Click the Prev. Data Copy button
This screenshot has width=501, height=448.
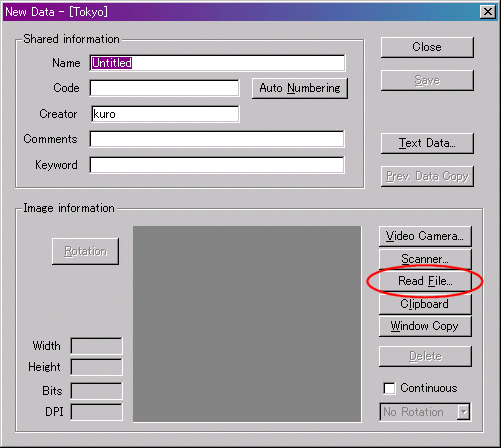427,176
